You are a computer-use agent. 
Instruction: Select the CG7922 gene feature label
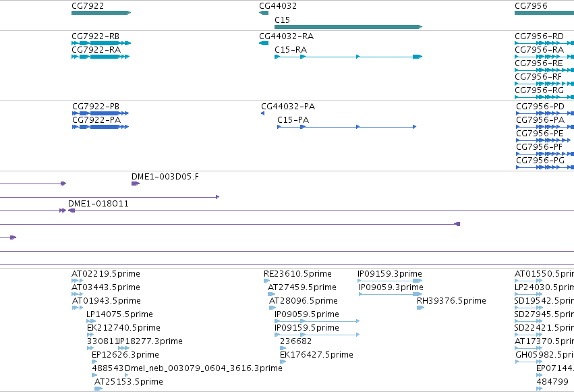point(88,6)
